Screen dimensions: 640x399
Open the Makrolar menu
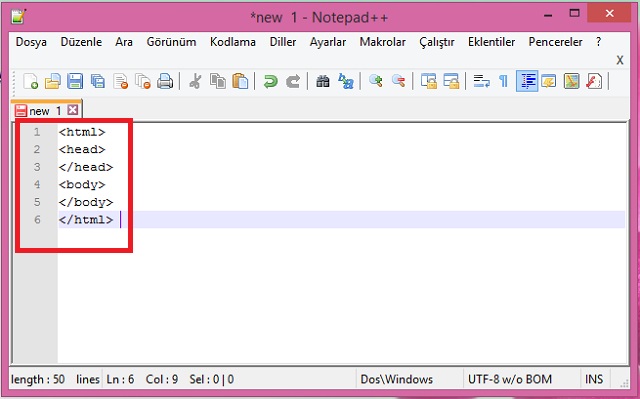(x=382, y=42)
